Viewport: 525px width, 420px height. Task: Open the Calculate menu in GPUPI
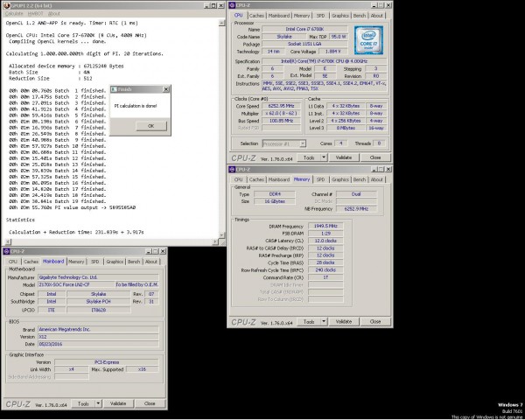pyautogui.click(x=14, y=13)
